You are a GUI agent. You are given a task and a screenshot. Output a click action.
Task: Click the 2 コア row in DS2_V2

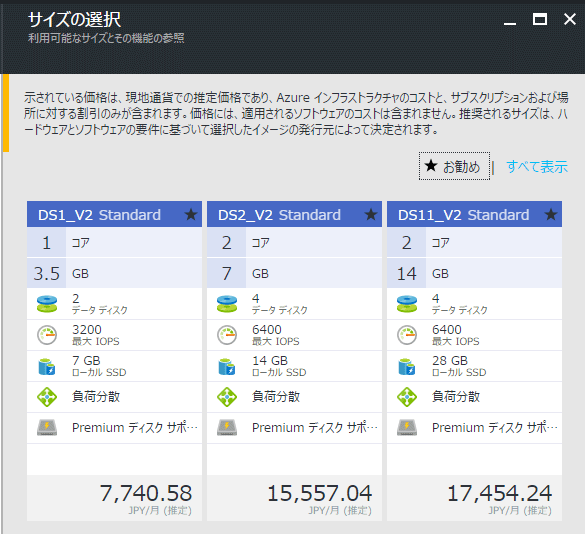[294, 243]
